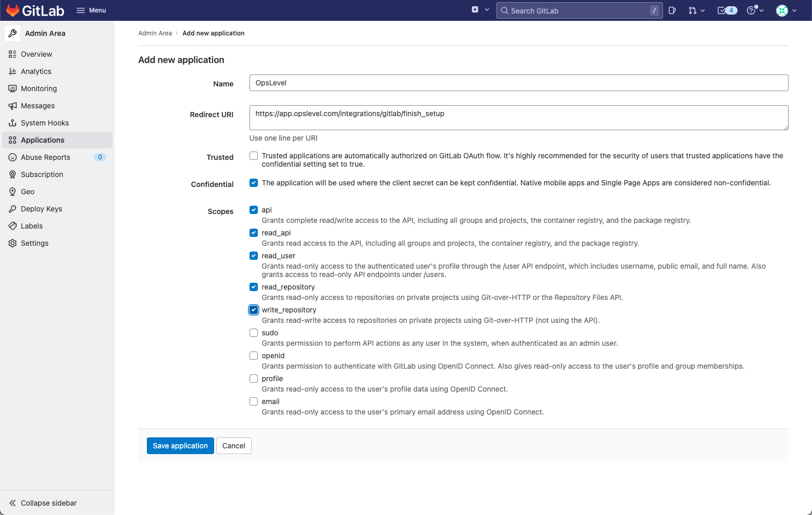Viewport: 812px width, 515px height.
Task: Click the Admin Area sidebar heading
Action: coord(45,33)
